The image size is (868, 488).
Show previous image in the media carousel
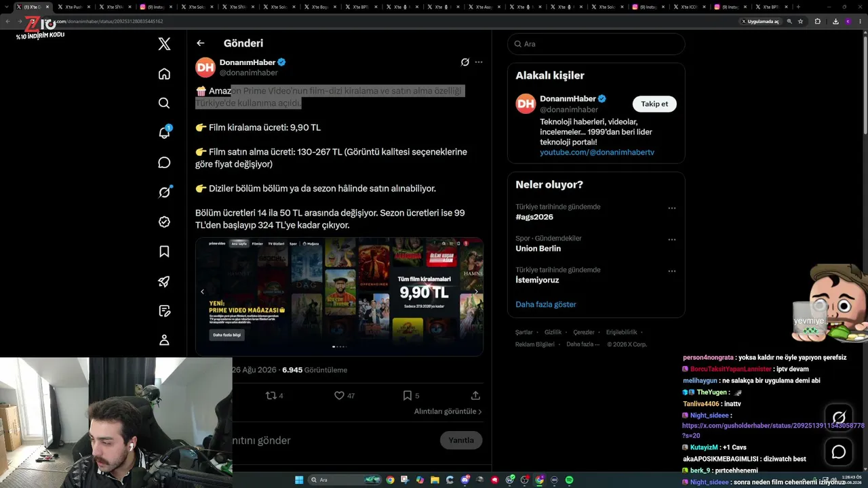click(202, 291)
